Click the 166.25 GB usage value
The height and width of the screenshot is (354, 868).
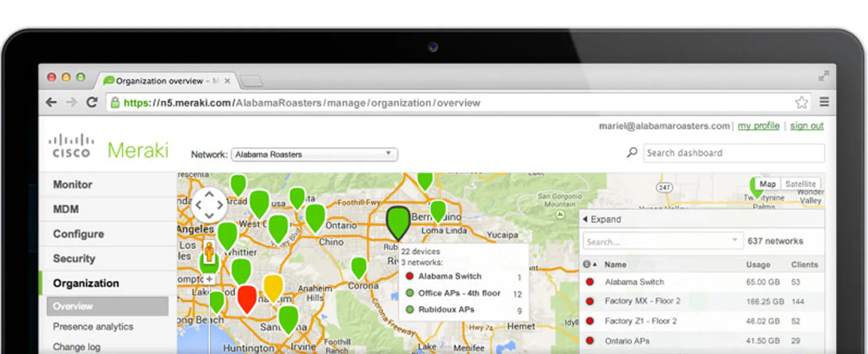point(765,301)
